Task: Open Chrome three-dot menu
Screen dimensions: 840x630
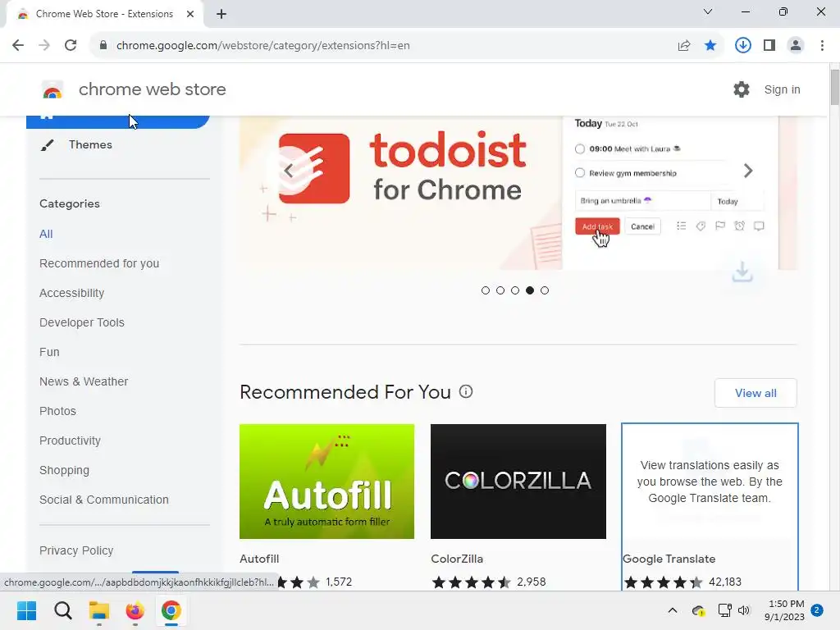Action: [822, 46]
